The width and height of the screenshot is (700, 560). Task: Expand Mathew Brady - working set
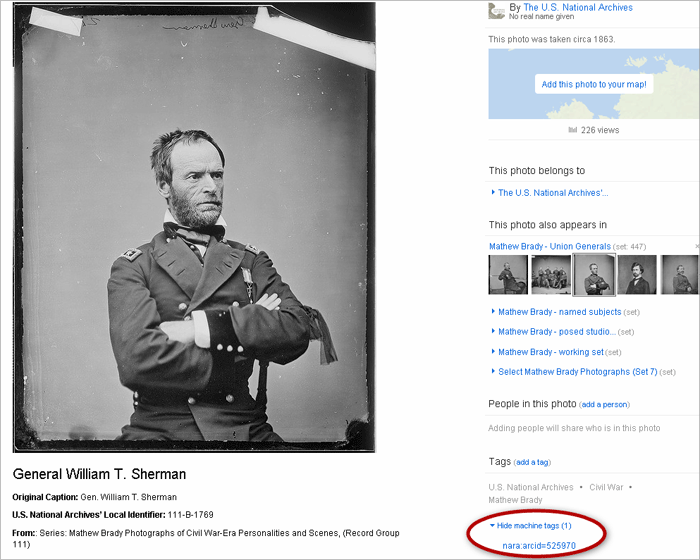[x=550, y=352]
